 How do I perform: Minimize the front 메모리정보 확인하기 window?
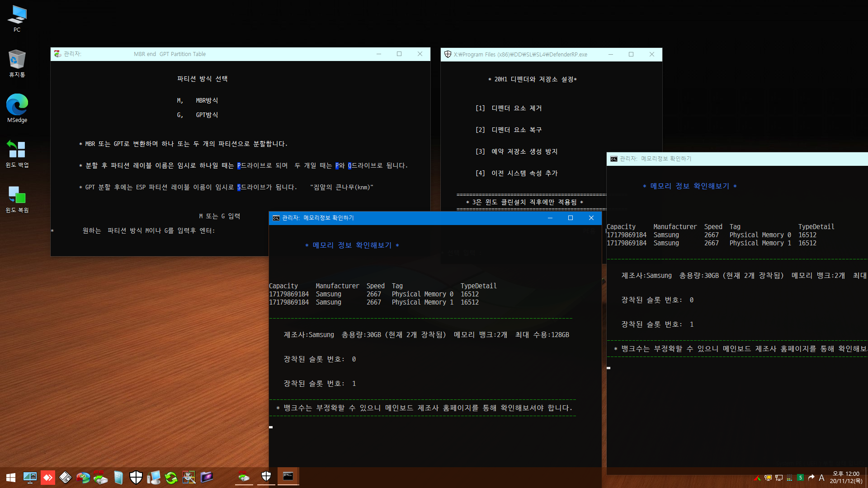[550, 218]
